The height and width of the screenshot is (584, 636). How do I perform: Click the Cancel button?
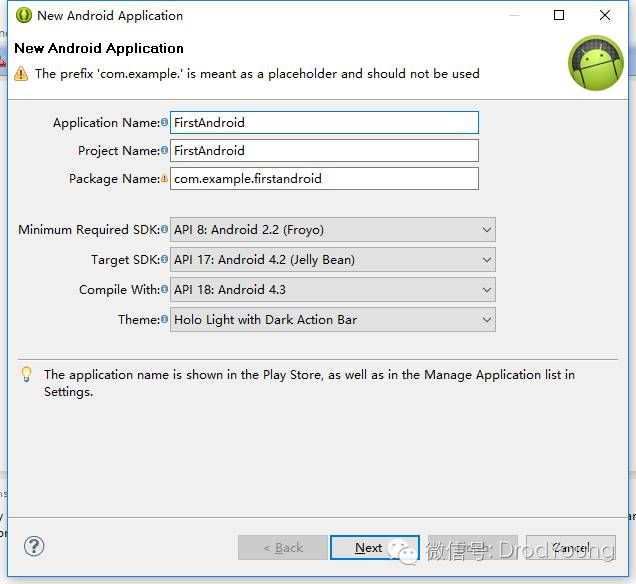(571, 548)
